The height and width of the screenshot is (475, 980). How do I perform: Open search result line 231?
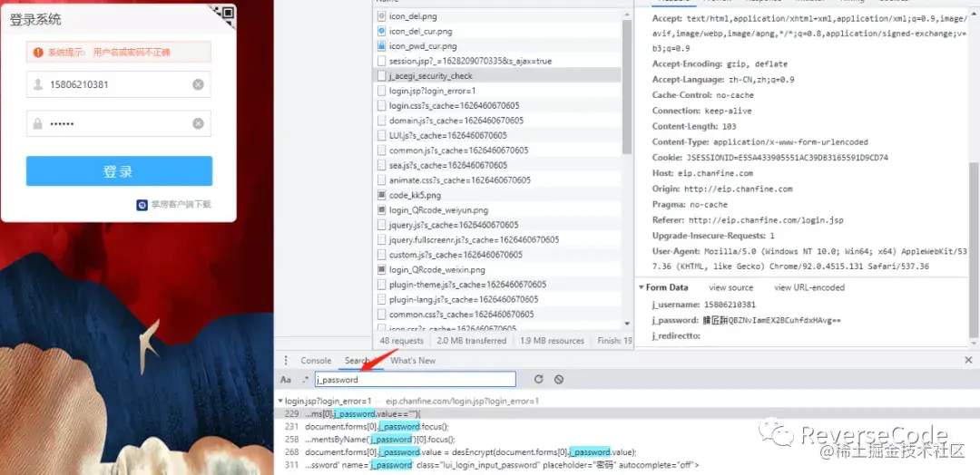(627, 427)
